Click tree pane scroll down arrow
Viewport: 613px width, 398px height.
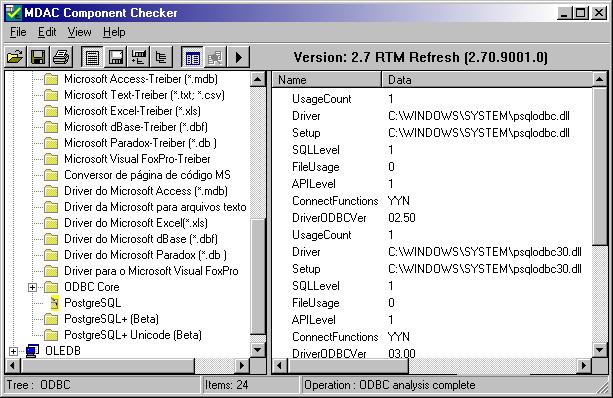(258, 349)
